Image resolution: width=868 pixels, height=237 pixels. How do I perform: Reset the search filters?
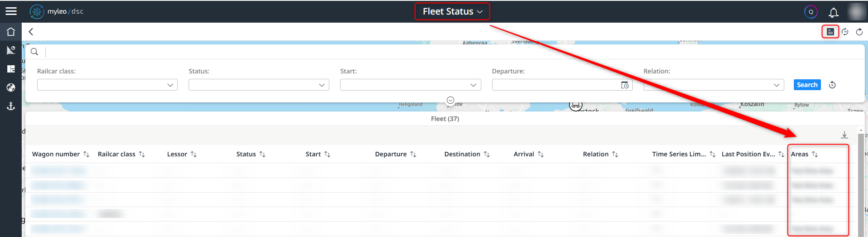coord(832,85)
